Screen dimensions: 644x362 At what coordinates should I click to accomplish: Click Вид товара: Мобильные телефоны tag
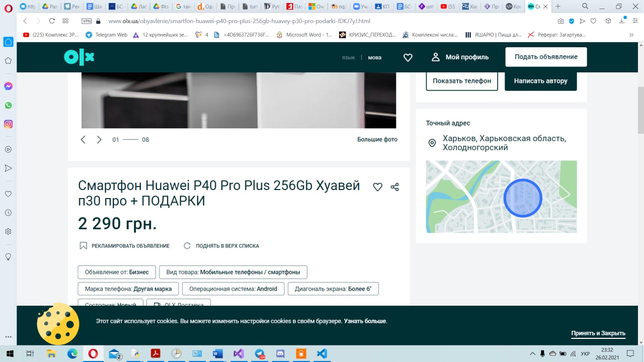[x=233, y=272]
